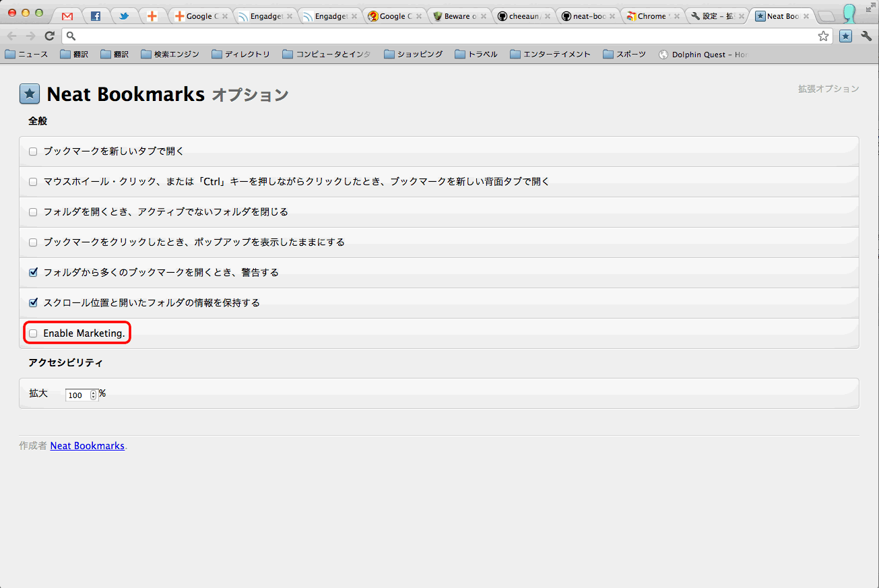Click the 拡張オプション link
This screenshot has height=588, width=879.
point(828,88)
